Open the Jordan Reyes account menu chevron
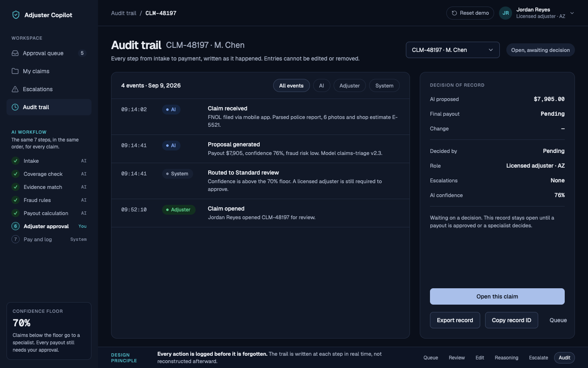 572,13
